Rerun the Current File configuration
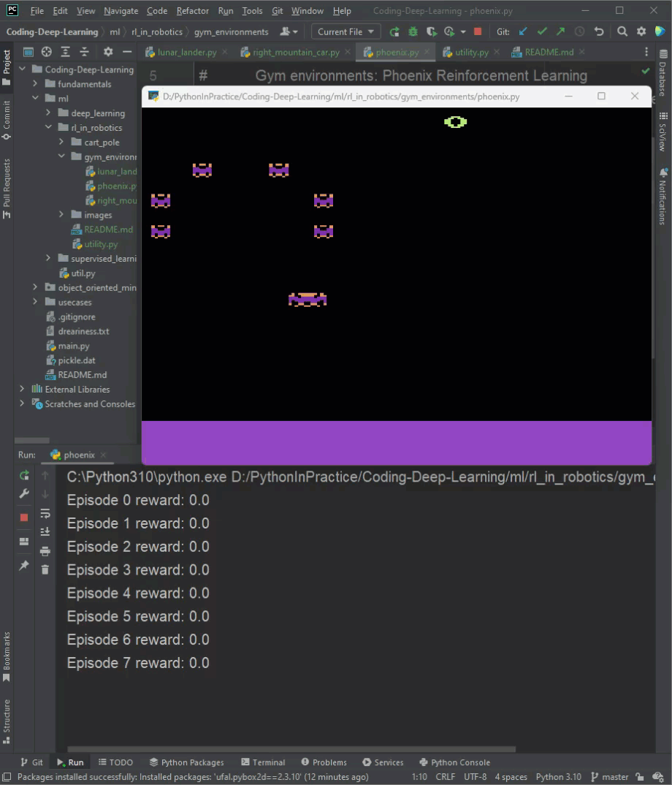This screenshot has height=785, width=672. 394,32
